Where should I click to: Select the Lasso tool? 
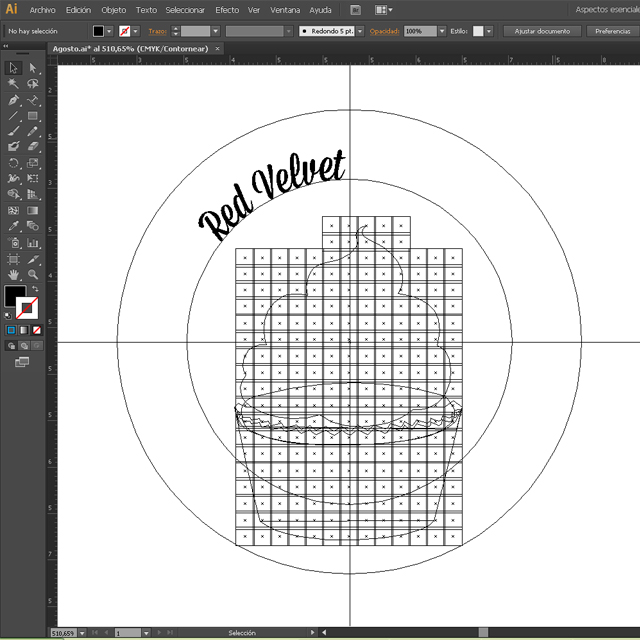[33, 84]
